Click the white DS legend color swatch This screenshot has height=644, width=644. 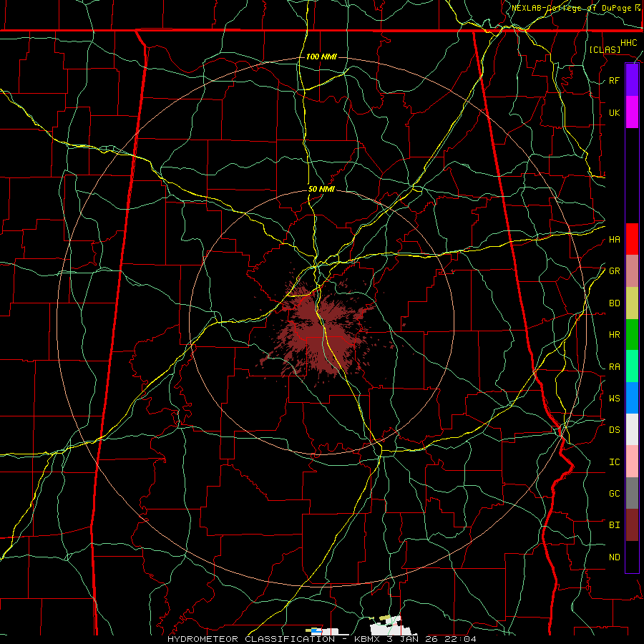(x=632, y=429)
